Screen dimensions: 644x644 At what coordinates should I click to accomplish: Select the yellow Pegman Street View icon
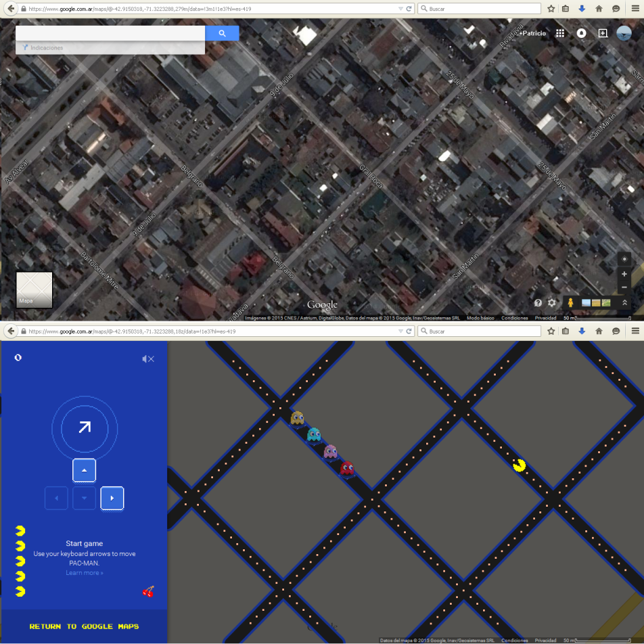pyautogui.click(x=570, y=302)
